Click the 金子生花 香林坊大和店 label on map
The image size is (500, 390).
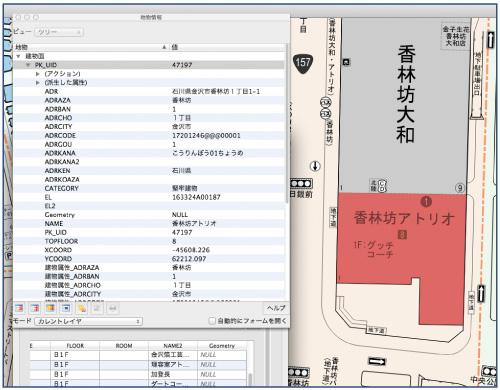pyautogui.click(x=455, y=36)
